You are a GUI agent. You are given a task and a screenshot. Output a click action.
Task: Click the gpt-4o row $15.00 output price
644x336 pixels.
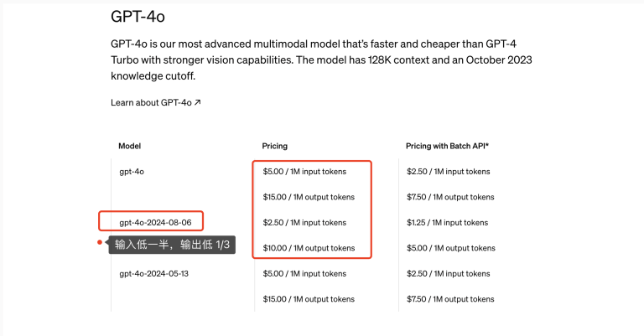pos(309,197)
